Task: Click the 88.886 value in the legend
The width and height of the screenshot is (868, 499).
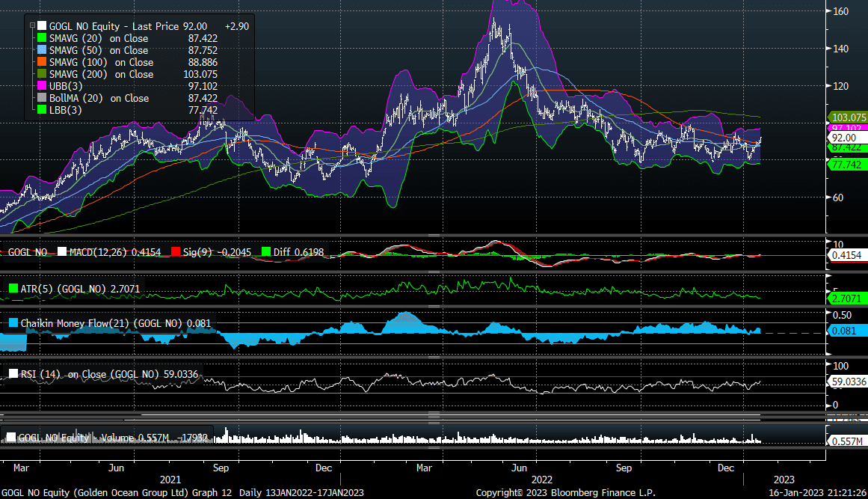Action: (203, 62)
